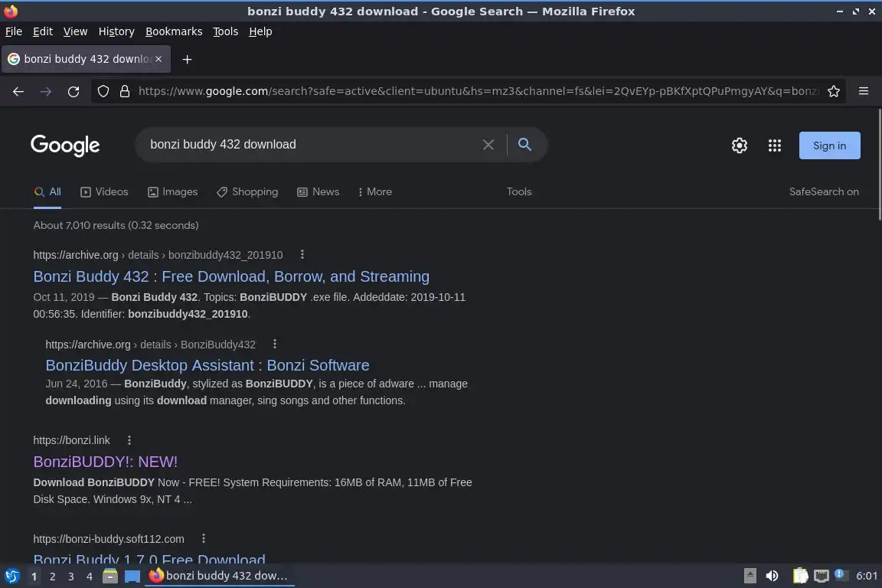This screenshot has width=882, height=588.
Task: Open BonziBuddy Desktop Assistant result link
Action: tap(207, 365)
